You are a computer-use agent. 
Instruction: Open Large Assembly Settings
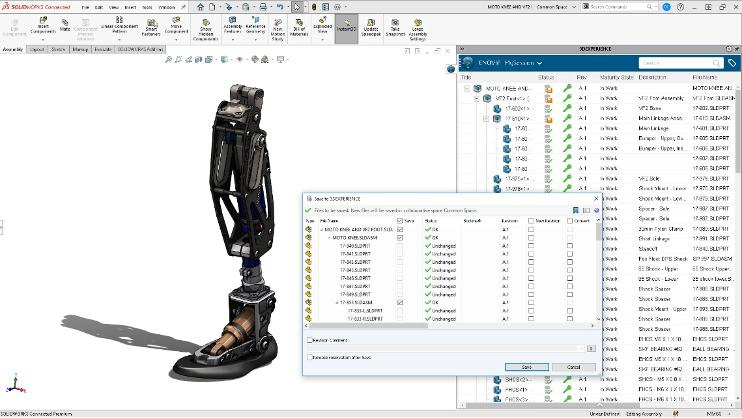click(x=417, y=30)
